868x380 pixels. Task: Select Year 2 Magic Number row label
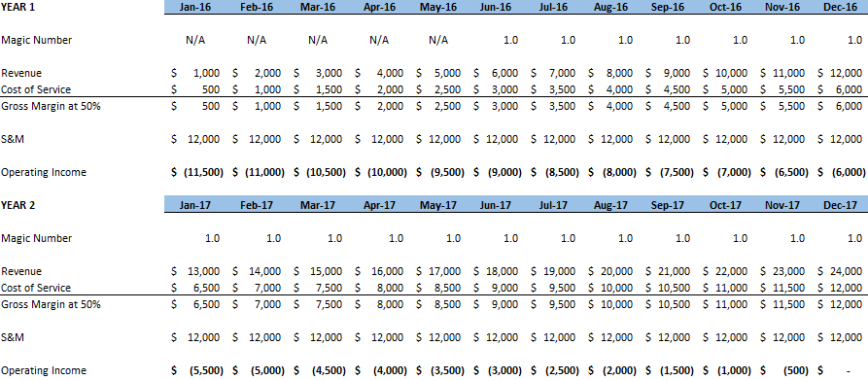tap(37, 238)
